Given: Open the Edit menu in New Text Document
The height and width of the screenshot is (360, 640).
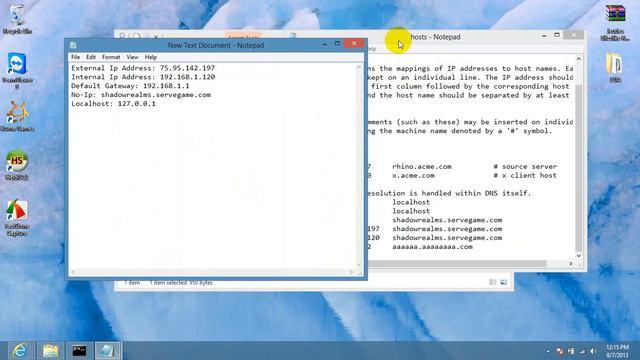Looking at the screenshot, I should tap(91, 57).
